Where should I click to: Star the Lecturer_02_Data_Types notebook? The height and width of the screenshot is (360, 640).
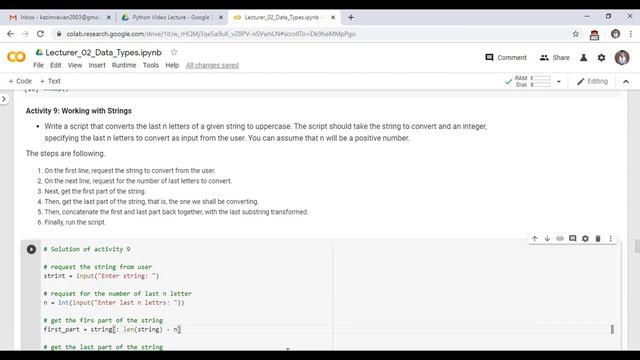point(174,52)
